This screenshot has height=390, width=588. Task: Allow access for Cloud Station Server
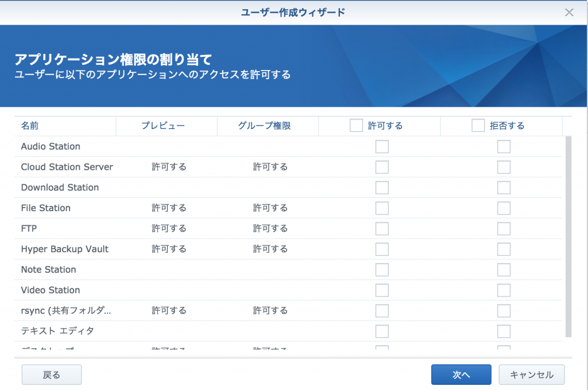[382, 167]
